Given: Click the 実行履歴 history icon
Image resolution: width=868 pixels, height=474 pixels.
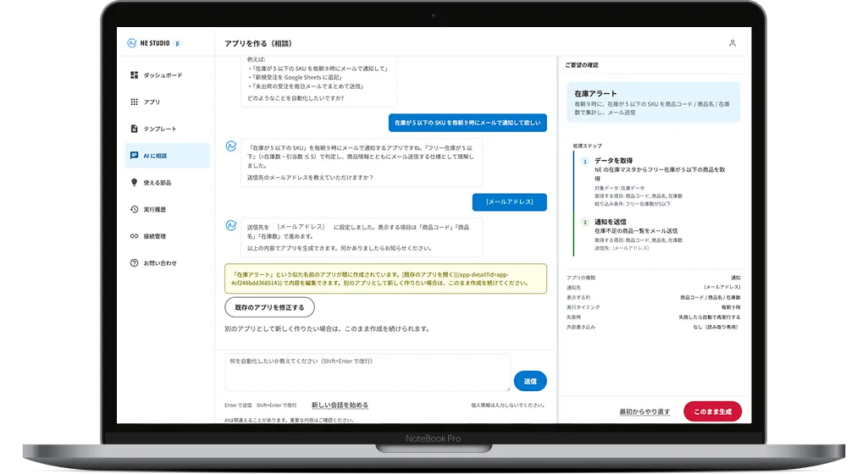Looking at the screenshot, I should point(134,209).
